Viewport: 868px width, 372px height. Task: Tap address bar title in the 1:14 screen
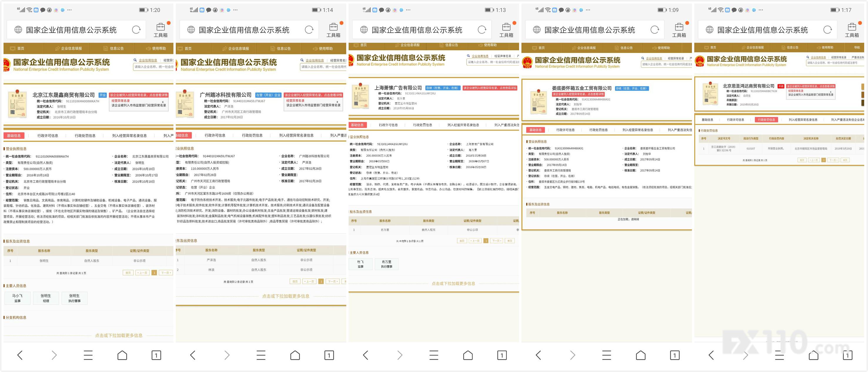(244, 30)
